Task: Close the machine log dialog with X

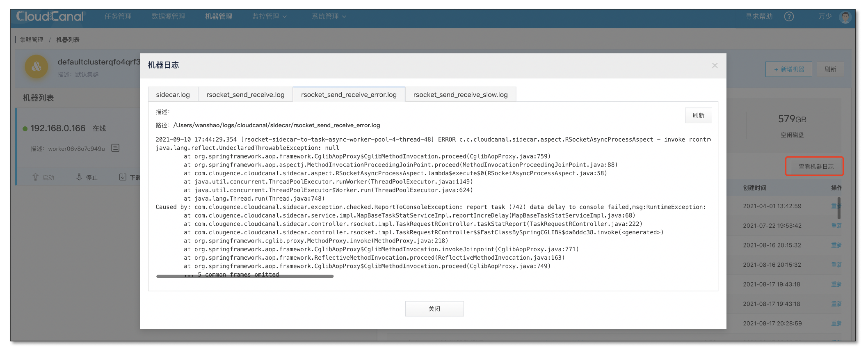Action: (715, 66)
